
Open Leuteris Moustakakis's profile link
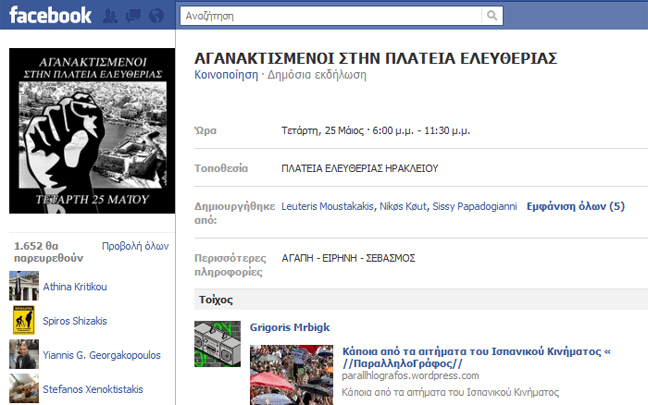328,206
